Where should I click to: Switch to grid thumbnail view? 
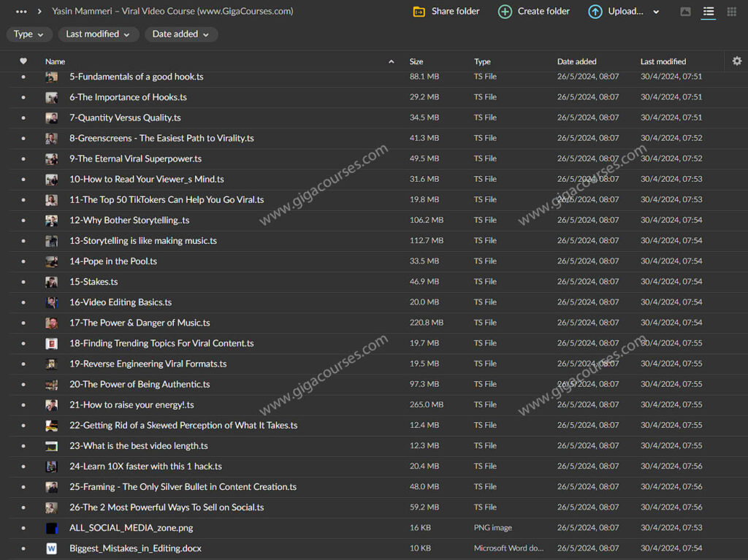731,12
